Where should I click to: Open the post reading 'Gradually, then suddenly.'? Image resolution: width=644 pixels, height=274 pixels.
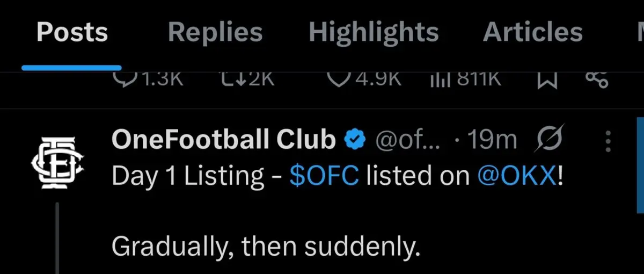coord(266,247)
